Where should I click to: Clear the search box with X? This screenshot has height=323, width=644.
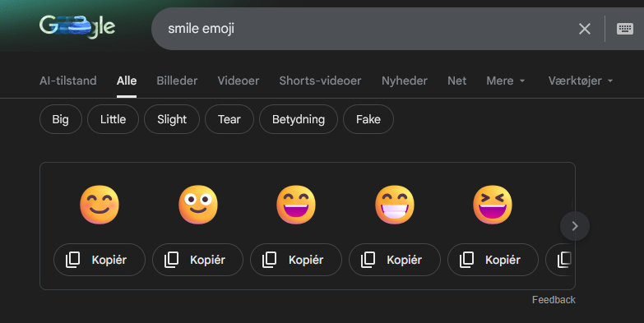[585, 29]
